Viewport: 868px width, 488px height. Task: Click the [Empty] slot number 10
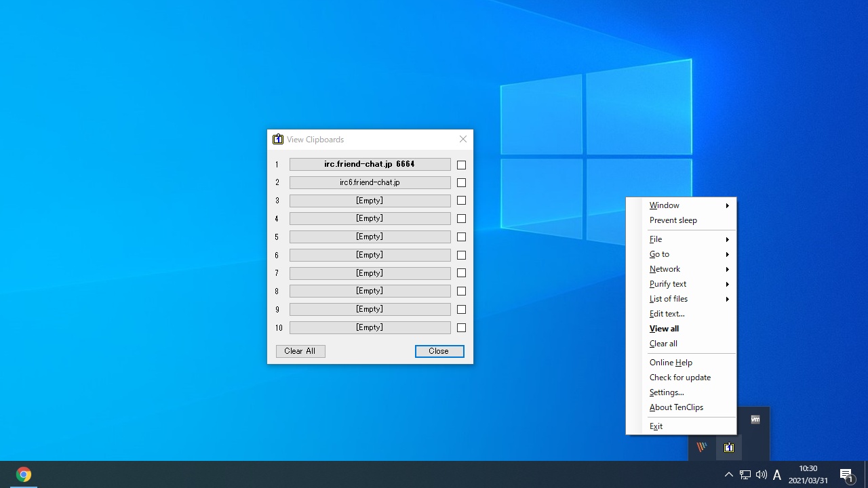click(x=370, y=327)
